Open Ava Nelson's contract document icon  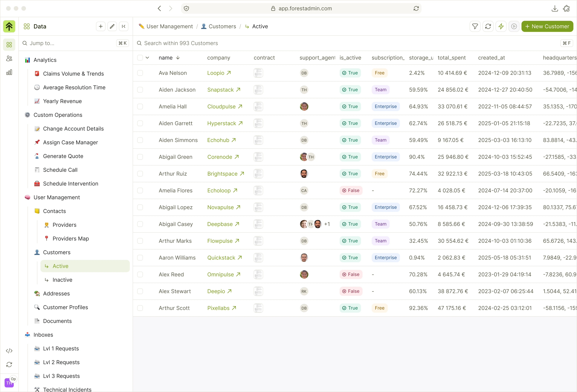(x=258, y=73)
